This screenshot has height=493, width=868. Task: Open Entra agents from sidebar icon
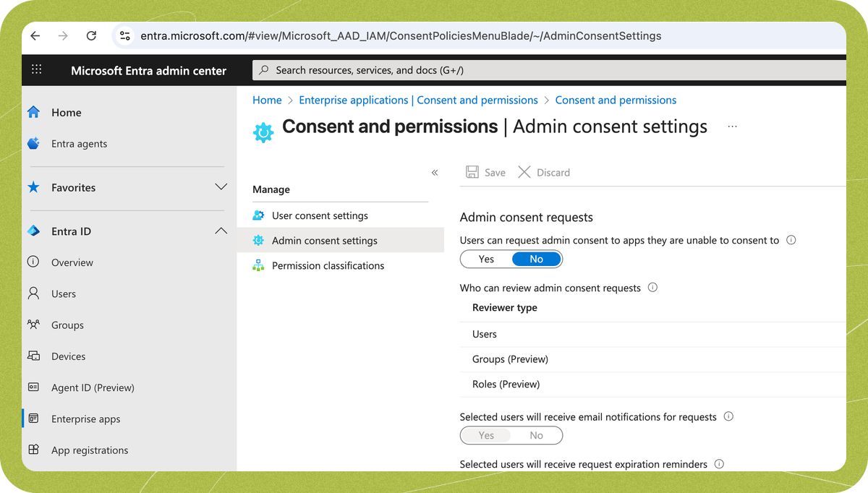(x=33, y=144)
